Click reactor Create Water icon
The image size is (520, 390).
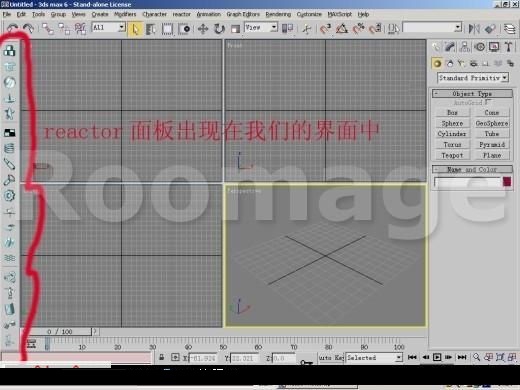coord(9,258)
